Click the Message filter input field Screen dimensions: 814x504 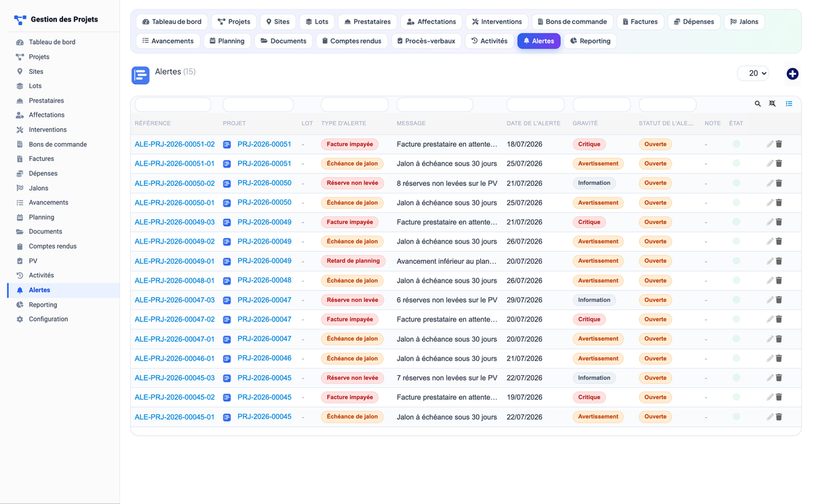(435, 104)
